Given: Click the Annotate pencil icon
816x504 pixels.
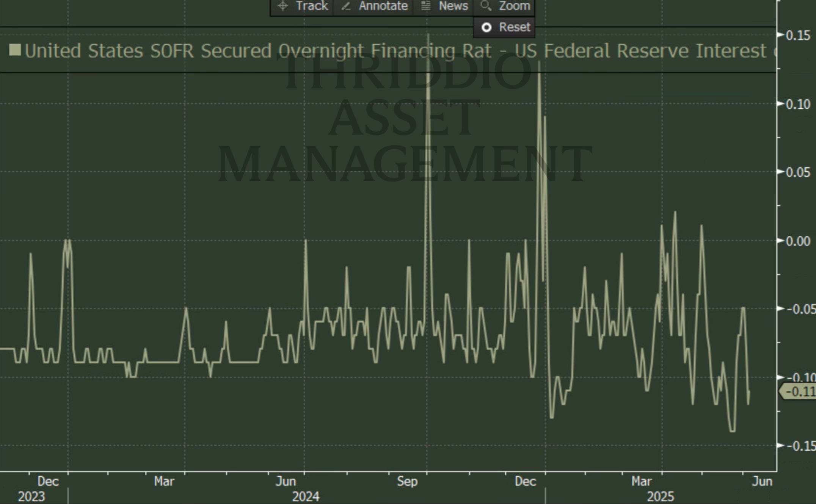Looking at the screenshot, I should (345, 6).
